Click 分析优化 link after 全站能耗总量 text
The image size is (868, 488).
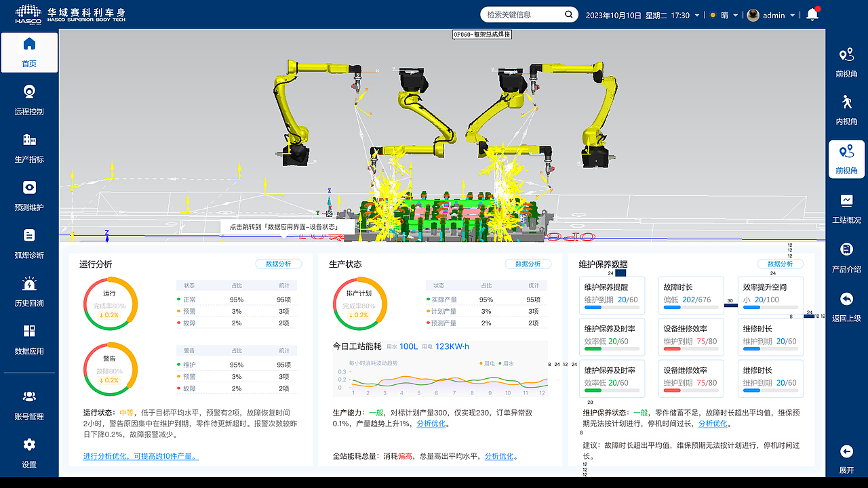[500, 456]
